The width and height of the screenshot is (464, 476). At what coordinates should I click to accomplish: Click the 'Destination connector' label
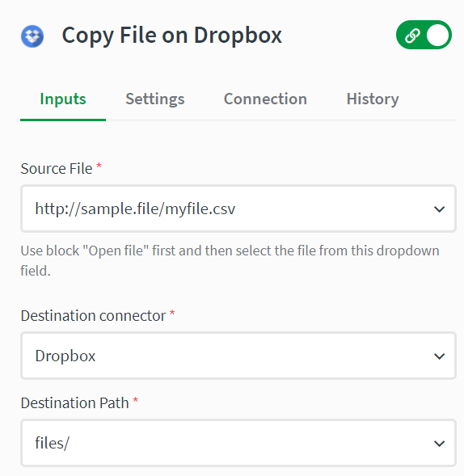tap(93, 316)
